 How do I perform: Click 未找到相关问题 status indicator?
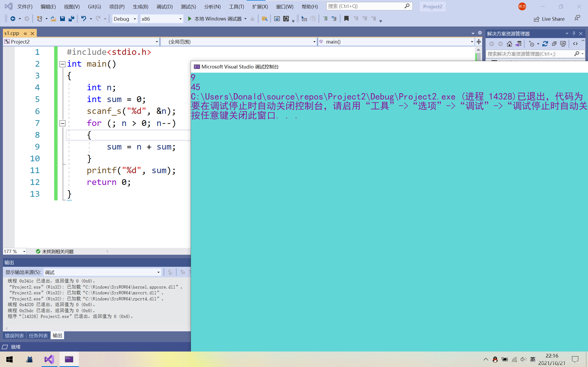point(55,251)
